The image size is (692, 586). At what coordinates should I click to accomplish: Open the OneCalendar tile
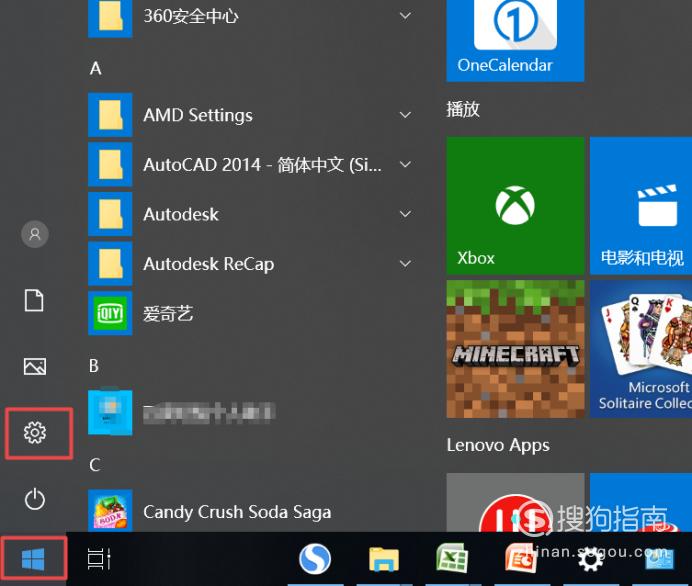pyautogui.click(x=515, y=41)
